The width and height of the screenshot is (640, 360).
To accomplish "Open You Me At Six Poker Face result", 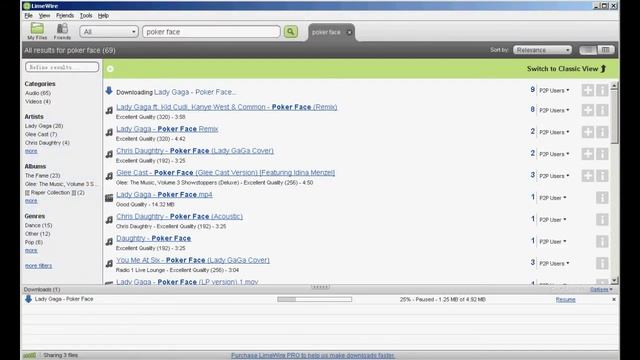I will click(x=193, y=260).
